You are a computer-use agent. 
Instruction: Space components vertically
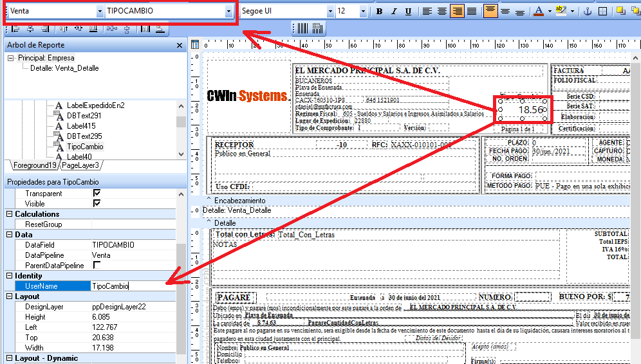click(x=127, y=28)
